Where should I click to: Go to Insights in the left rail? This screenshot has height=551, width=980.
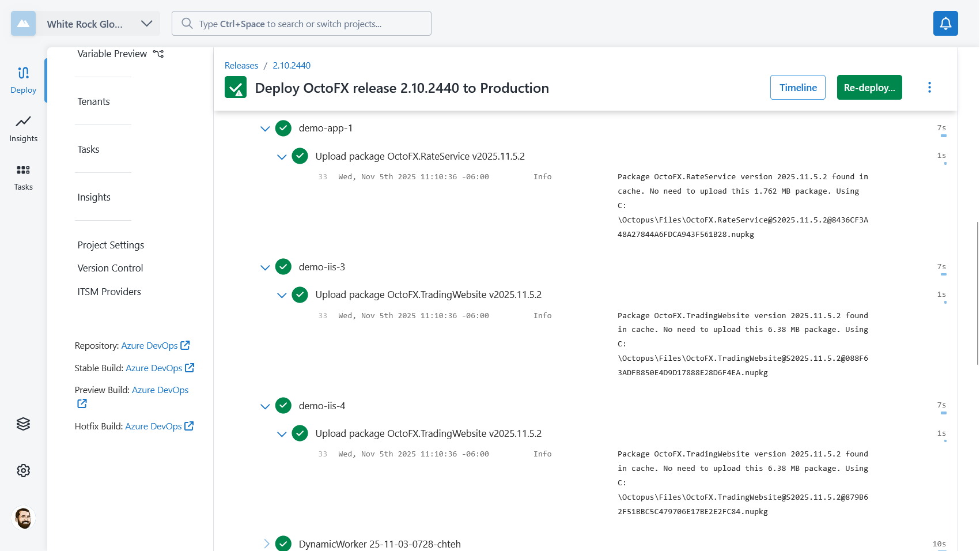23,128
